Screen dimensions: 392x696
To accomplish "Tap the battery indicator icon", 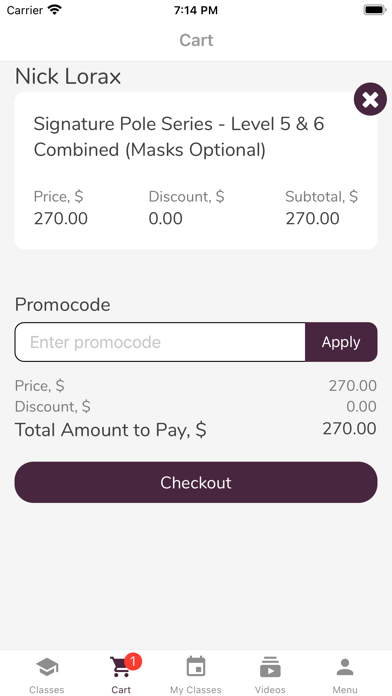I will coord(375,10).
